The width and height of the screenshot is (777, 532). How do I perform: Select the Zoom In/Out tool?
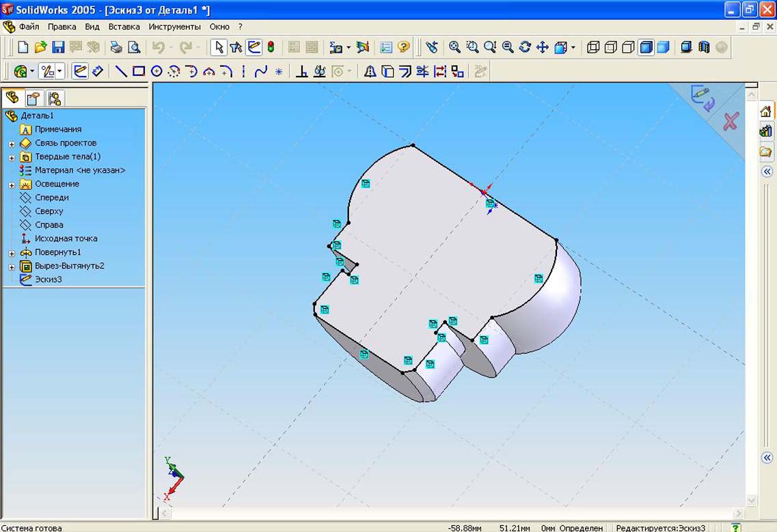(x=490, y=47)
